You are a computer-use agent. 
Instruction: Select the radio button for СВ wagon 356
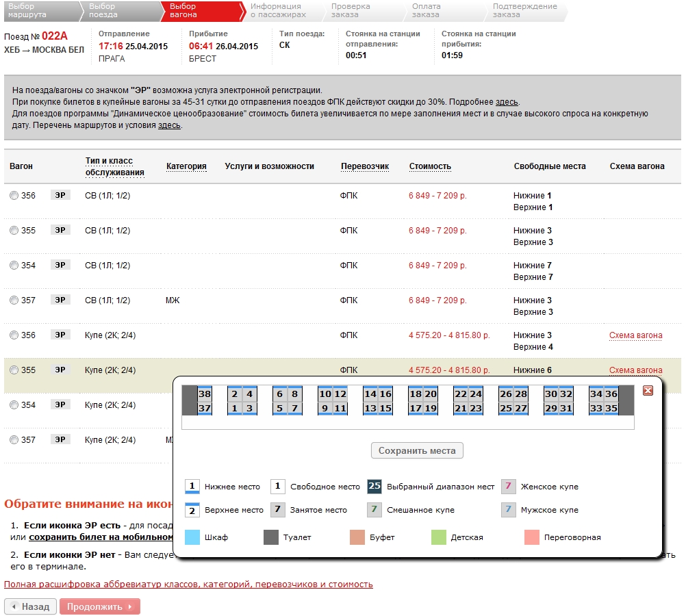click(14, 196)
